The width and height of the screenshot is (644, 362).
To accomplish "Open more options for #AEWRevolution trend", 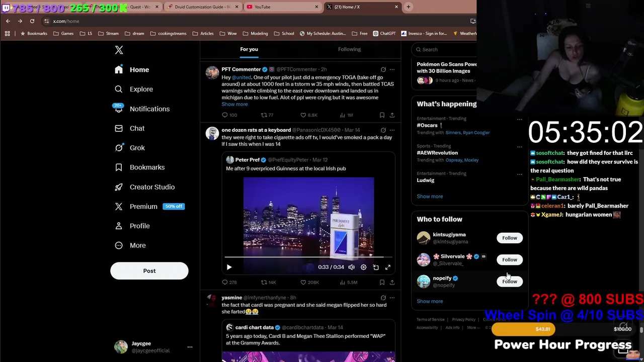I will pos(519,147).
